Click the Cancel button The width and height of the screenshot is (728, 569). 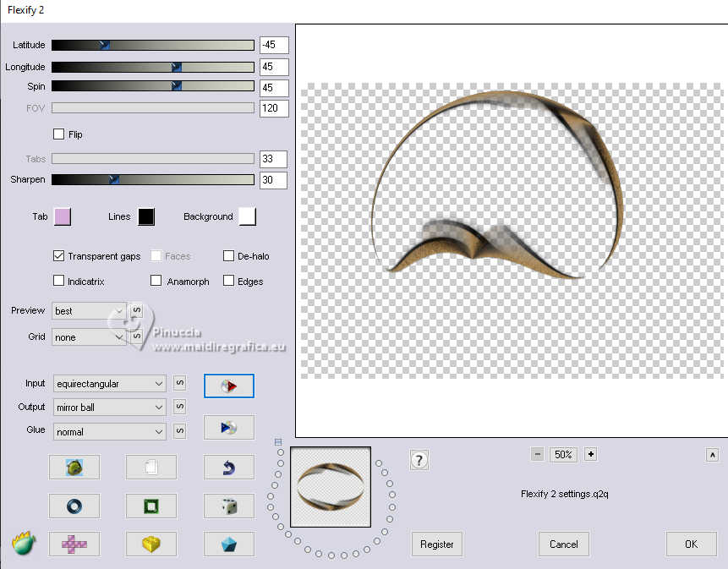564,544
